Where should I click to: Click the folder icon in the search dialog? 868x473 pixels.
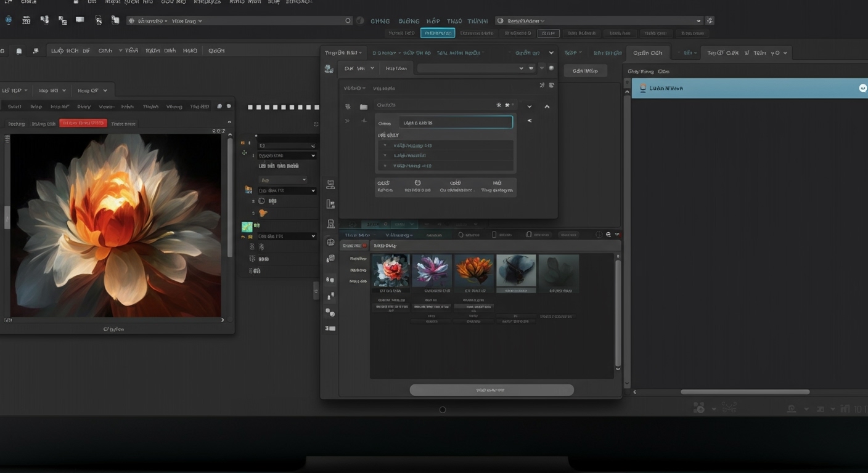(x=364, y=106)
